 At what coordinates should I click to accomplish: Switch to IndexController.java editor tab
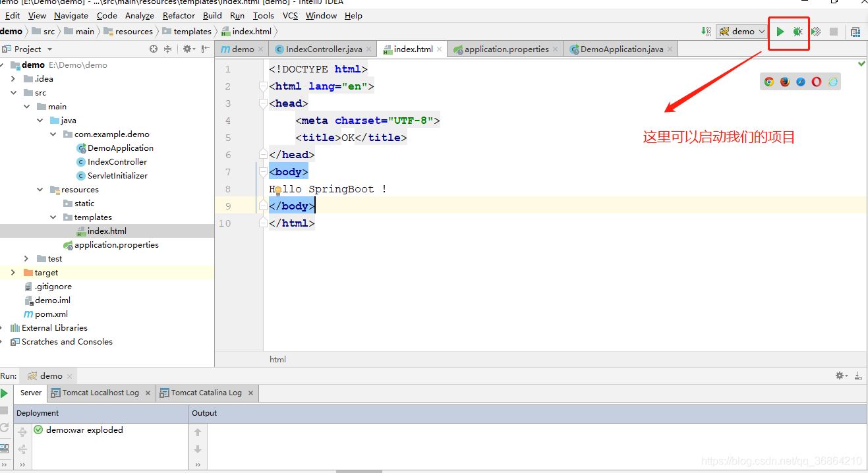323,49
